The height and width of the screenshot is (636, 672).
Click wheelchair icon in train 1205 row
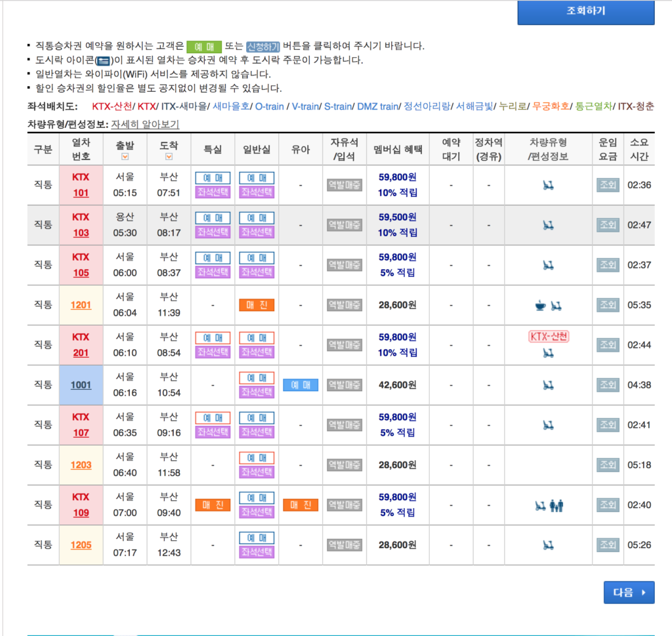[548, 545]
